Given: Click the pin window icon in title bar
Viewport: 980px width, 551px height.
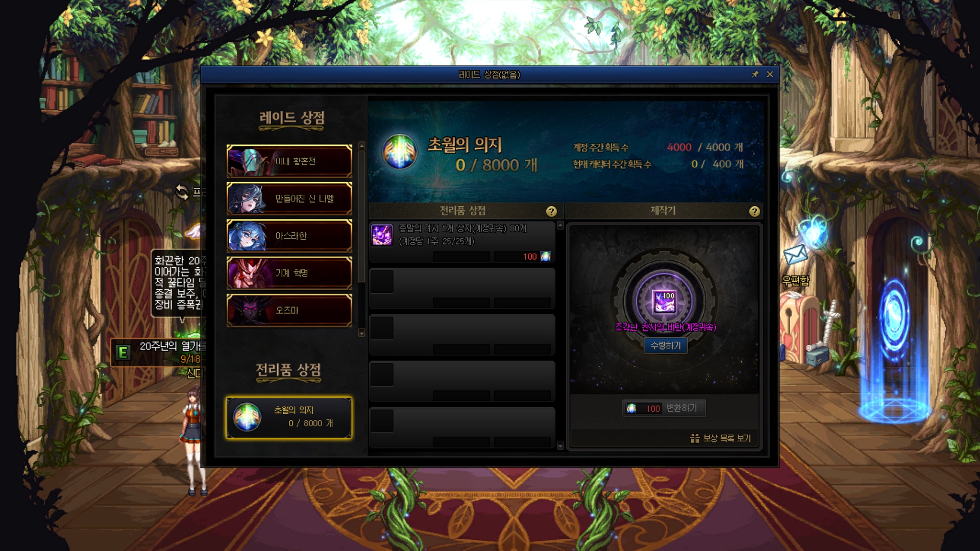Looking at the screenshot, I should pyautogui.click(x=755, y=74).
